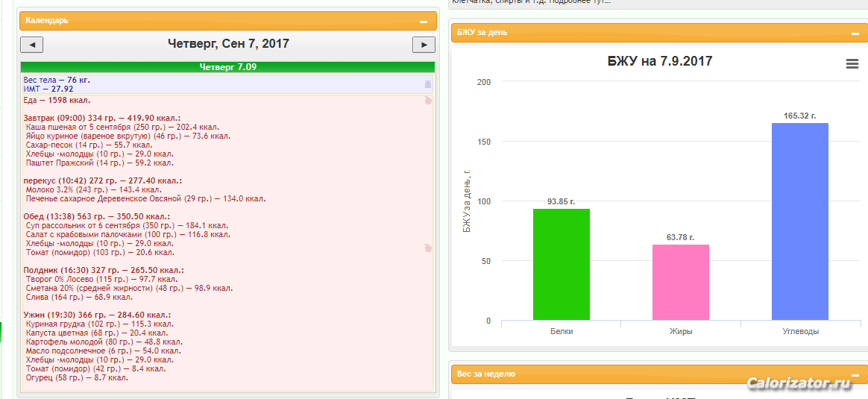Click the blue Углеводы bar in chart

[799, 222]
